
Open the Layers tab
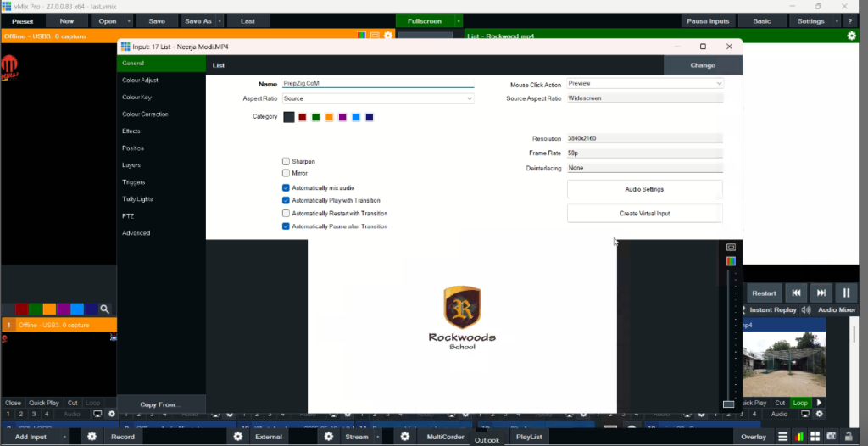(161, 165)
